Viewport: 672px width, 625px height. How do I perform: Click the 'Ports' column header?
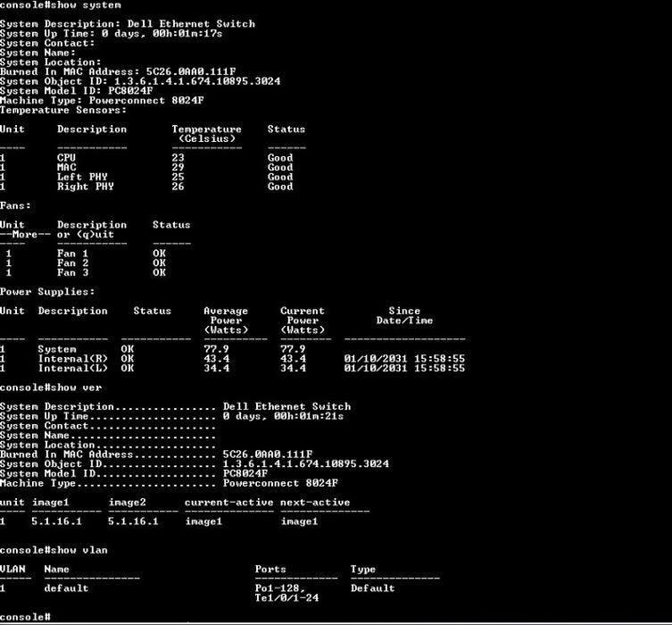pos(270,570)
